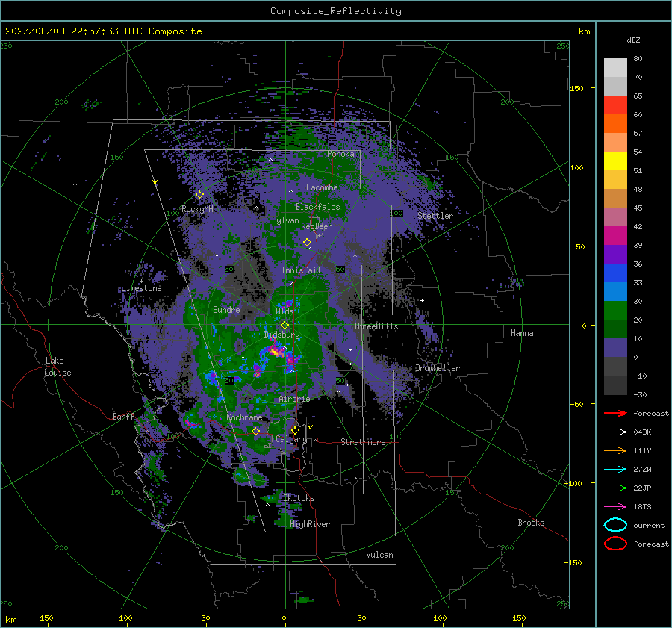Select the 80 dBZ light gray swatch
672x628 pixels.
click(615, 67)
